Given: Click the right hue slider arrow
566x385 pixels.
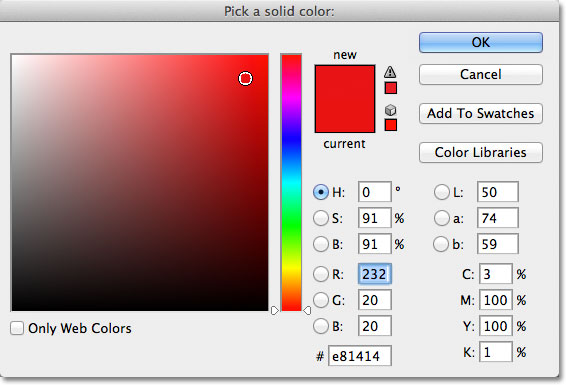Looking at the screenshot, I should (307, 310).
